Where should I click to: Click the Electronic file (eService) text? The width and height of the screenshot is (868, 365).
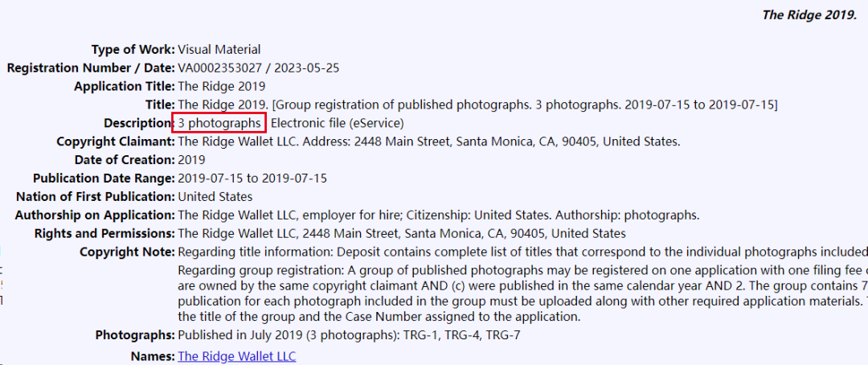click(x=338, y=123)
